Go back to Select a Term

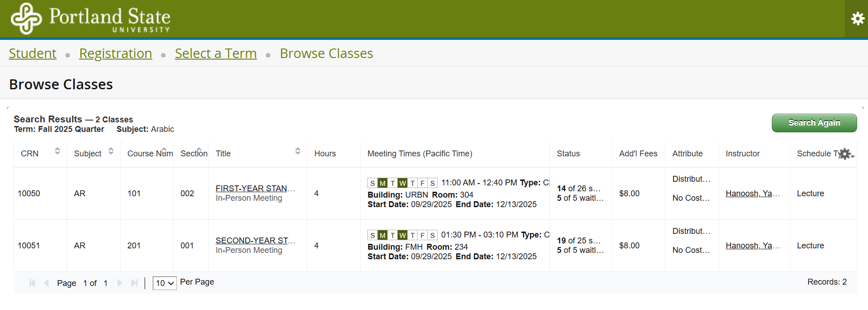click(216, 53)
